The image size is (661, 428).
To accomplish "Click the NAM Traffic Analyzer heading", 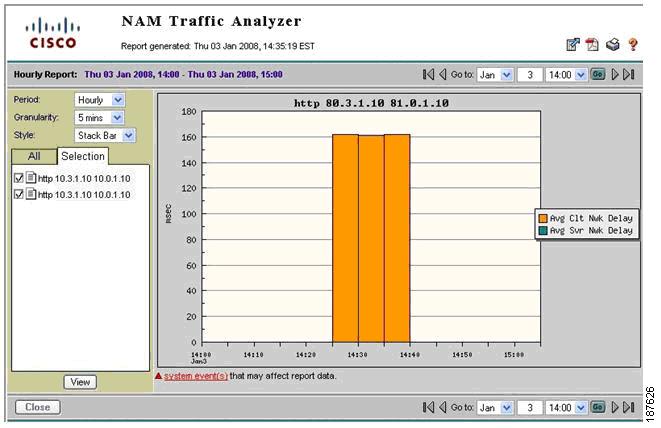I will pos(211,21).
